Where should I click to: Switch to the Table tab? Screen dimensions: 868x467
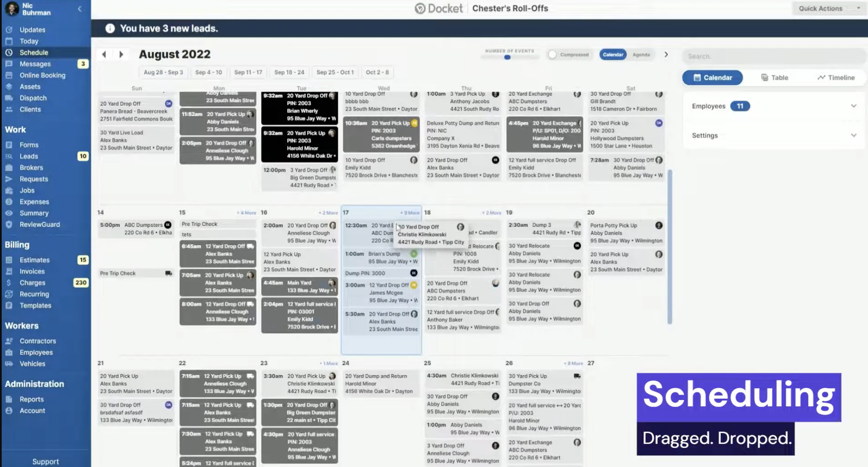[x=774, y=78]
